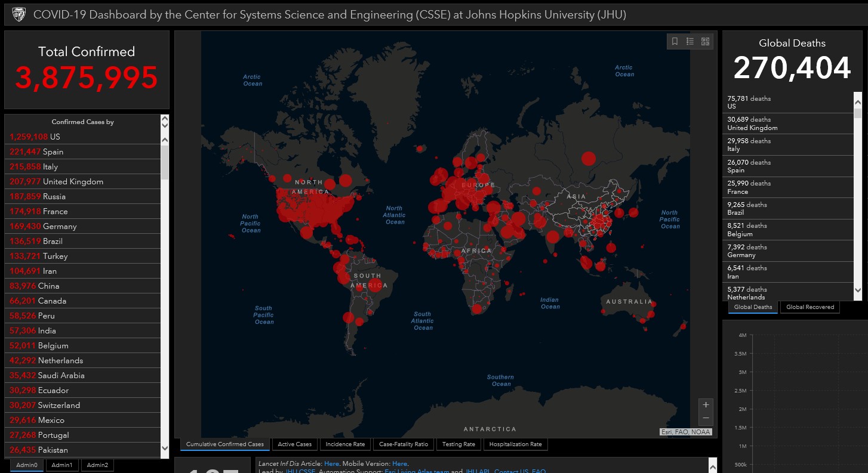Select Switzerland with 30,207 cases

click(82, 405)
